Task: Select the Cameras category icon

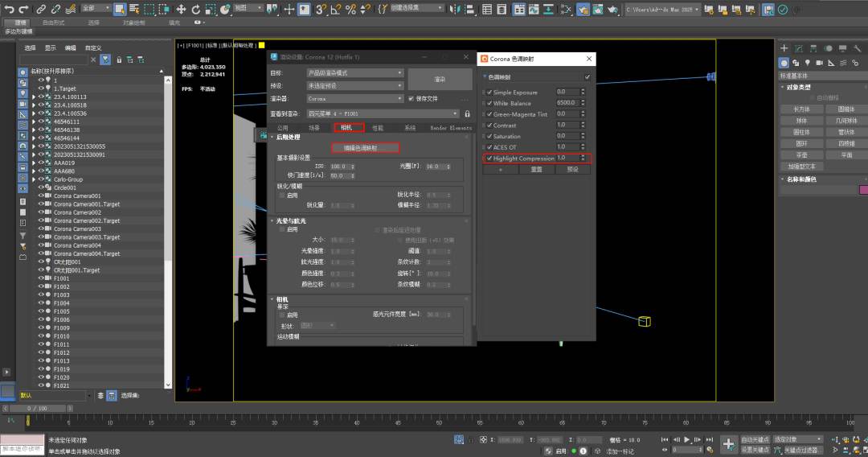Action: point(819,63)
